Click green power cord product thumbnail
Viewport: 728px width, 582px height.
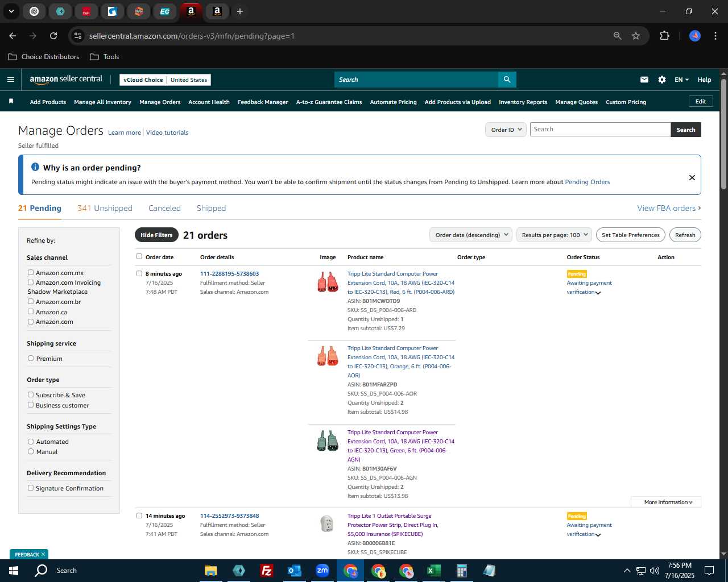click(x=328, y=440)
